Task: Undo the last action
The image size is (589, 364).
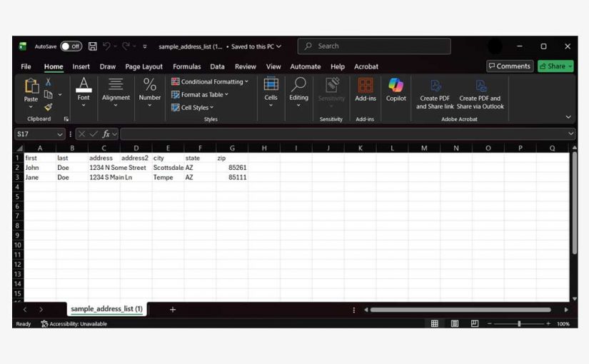Action: pyautogui.click(x=106, y=46)
